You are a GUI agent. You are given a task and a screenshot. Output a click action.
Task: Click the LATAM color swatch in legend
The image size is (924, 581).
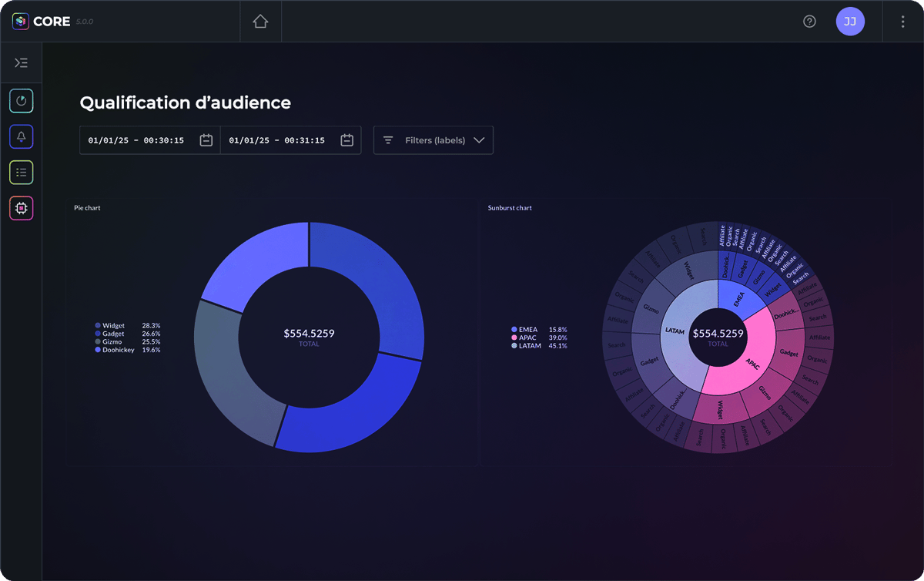coord(514,346)
